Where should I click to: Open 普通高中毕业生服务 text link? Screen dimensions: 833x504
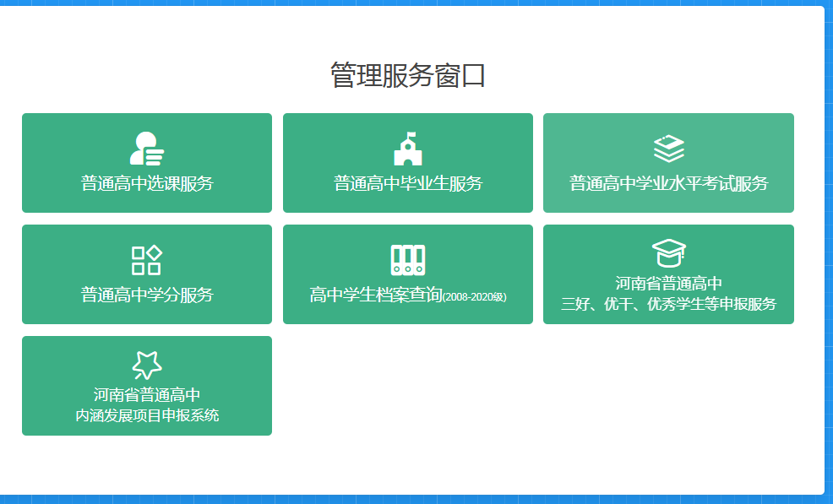[x=407, y=183]
